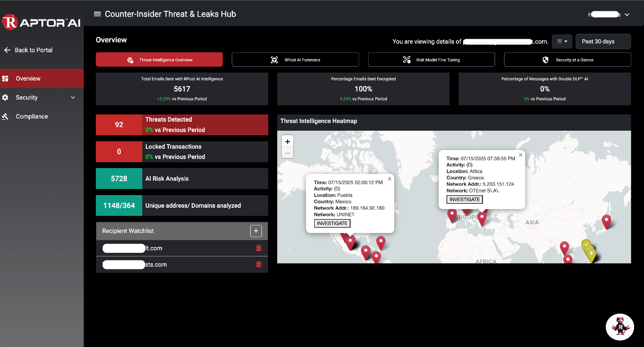The width and height of the screenshot is (644, 347).
Task: Click the Security gear icon
Action: pos(5,97)
